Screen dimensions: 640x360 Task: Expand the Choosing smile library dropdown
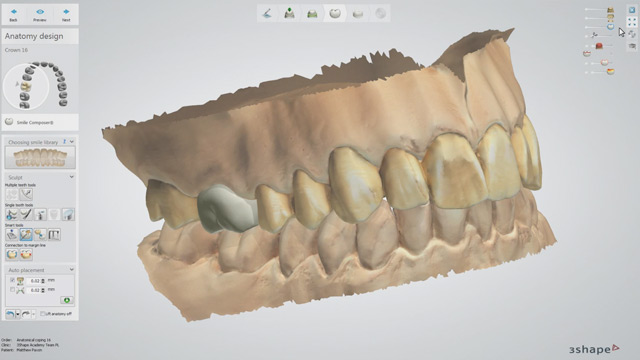[x=72, y=142]
